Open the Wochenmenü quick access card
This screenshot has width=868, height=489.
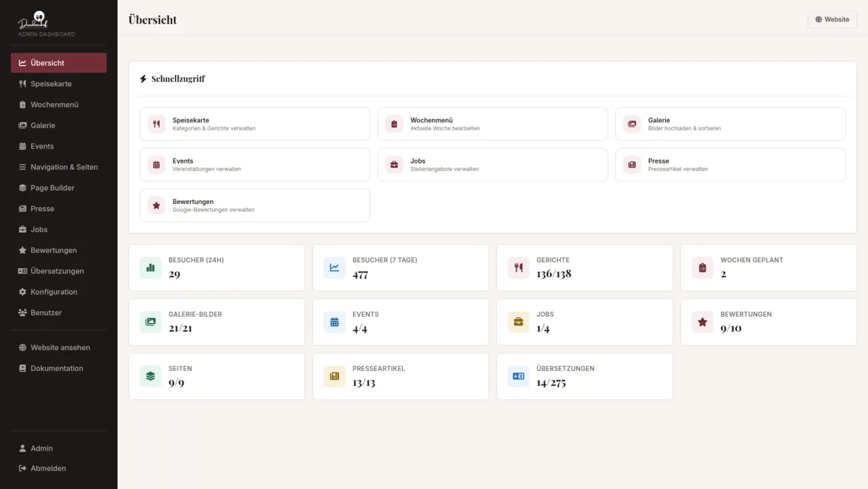492,124
